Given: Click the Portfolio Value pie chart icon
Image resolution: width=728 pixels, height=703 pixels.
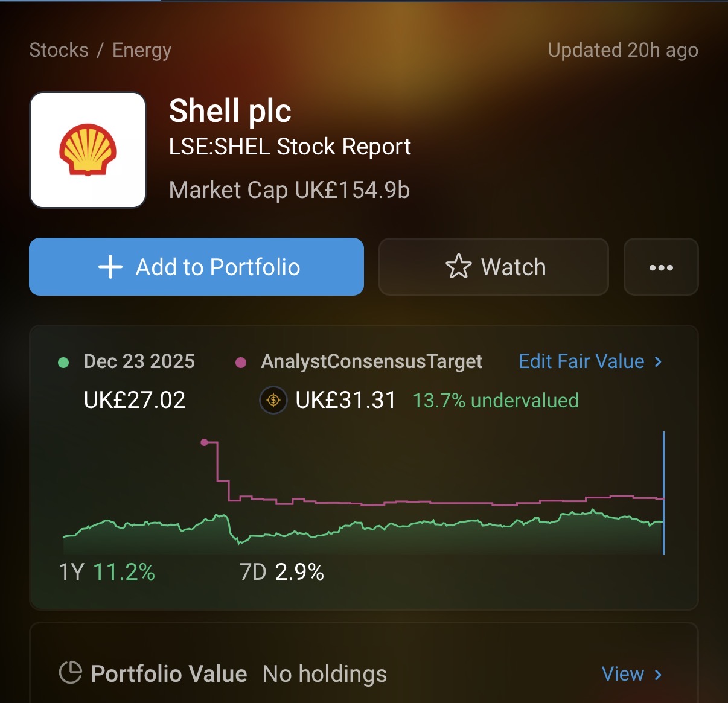Looking at the screenshot, I should (71, 672).
